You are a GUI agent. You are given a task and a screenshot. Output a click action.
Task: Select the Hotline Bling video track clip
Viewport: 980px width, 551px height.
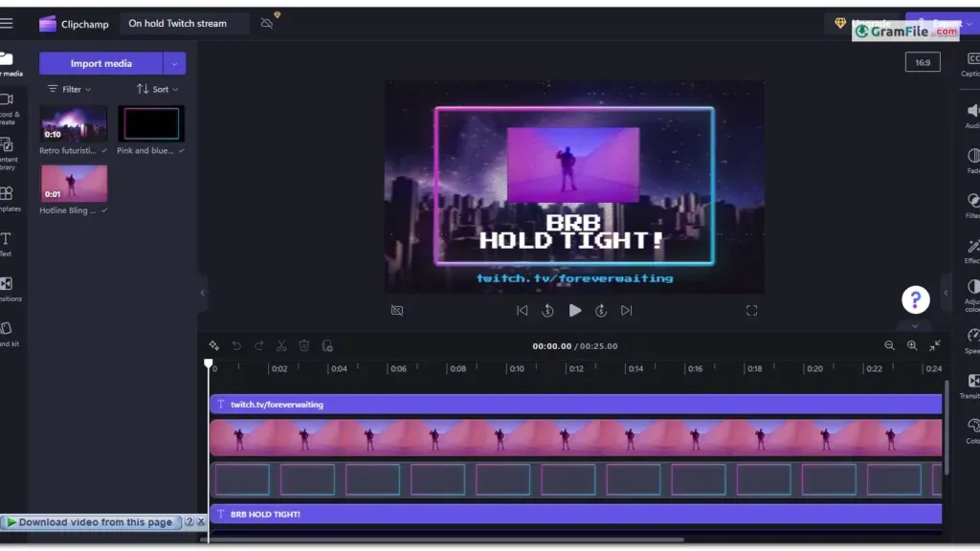click(575, 437)
